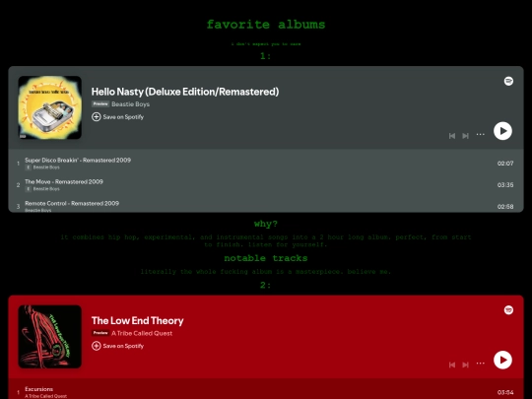The height and width of the screenshot is (399, 532).
Task: Click the Hello Nasty album cover
Action: [50, 107]
